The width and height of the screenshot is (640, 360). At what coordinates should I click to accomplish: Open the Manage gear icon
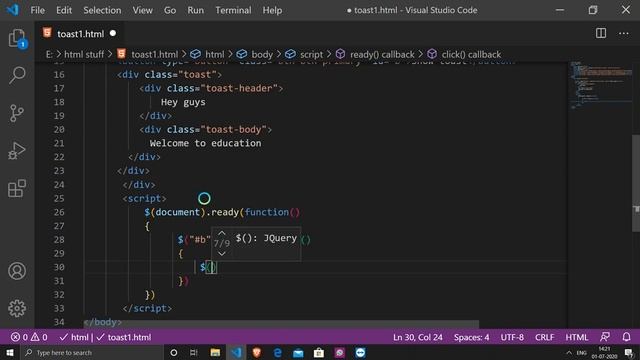click(17, 308)
